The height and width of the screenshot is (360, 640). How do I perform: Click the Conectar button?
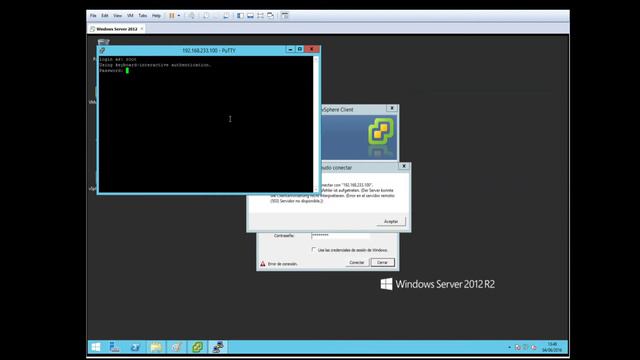[357, 262]
